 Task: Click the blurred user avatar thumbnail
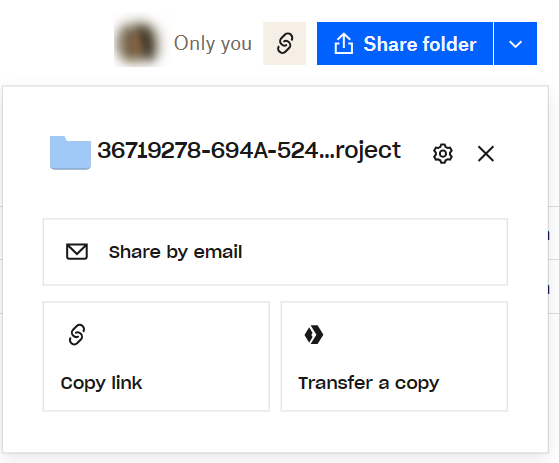138,43
